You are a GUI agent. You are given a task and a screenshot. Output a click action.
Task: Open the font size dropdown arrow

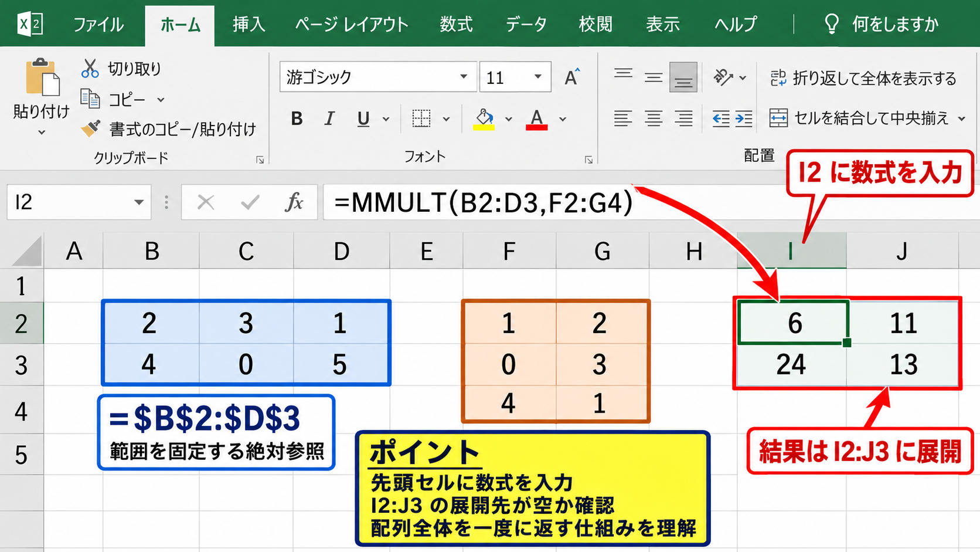tap(537, 77)
